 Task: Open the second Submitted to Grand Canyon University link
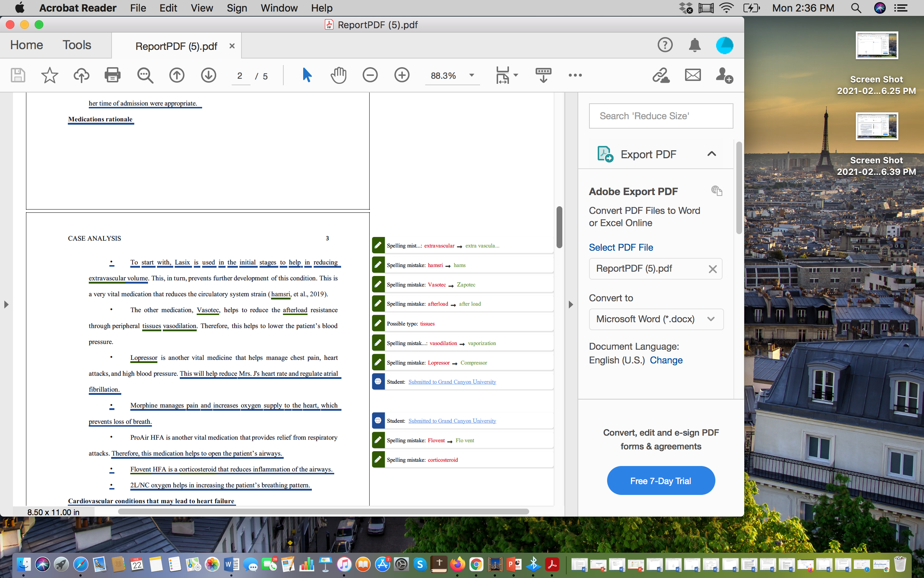pos(452,421)
